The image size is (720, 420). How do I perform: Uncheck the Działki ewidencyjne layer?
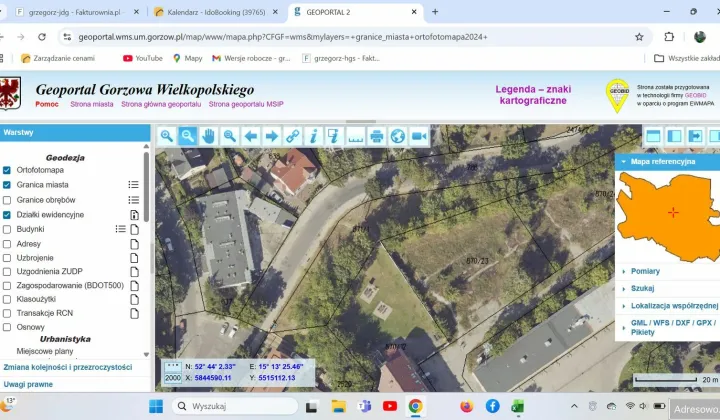[7, 215]
